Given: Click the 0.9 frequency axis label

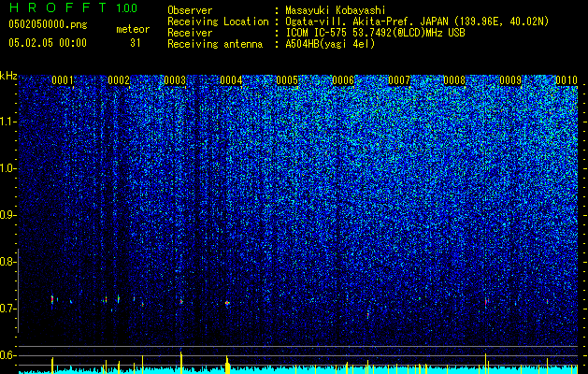Looking at the screenshot, I should (7, 215).
